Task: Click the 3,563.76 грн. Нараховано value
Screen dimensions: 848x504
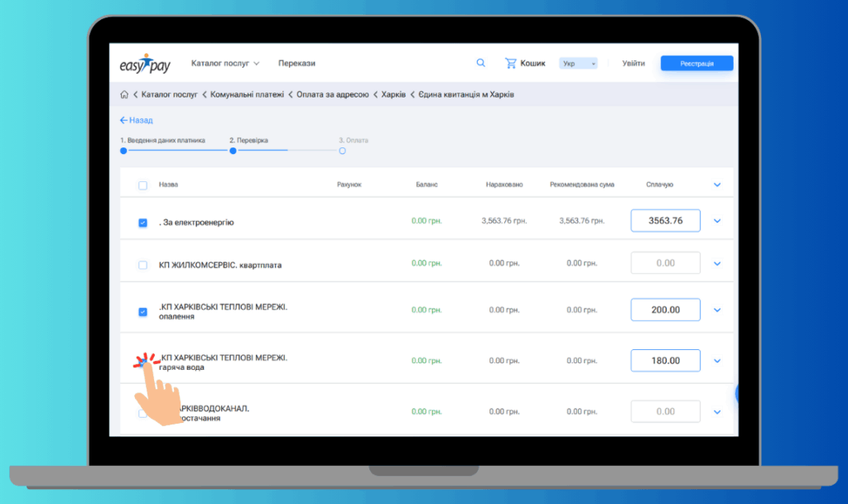Action: pos(504,220)
